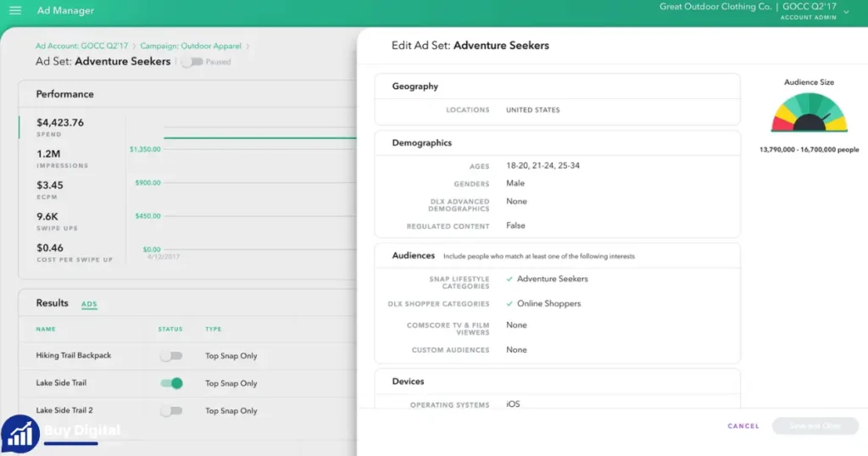868x456 pixels.
Task: Click the 13,790,000 - 16,700,000 people estimate
Action: 809,150
